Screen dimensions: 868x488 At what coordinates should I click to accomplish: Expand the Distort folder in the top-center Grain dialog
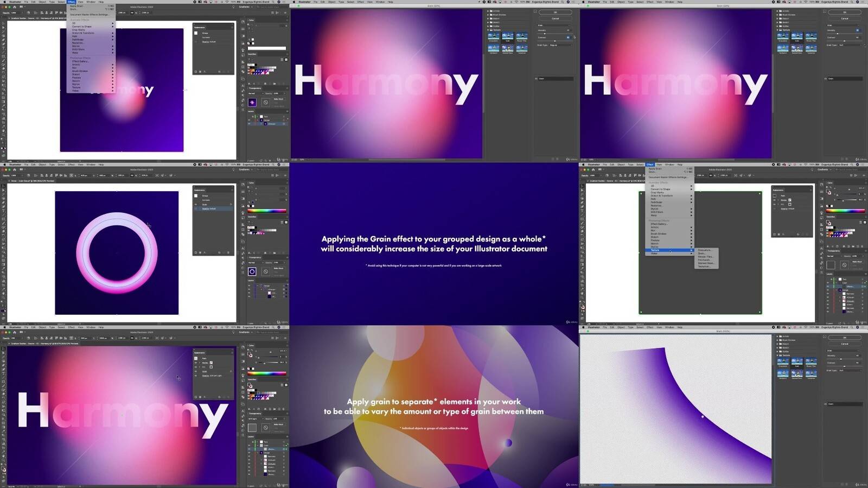pos(488,18)
